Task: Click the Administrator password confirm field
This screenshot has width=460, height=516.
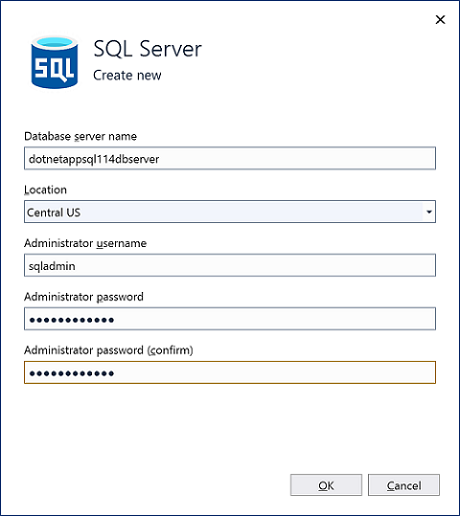Action: [230, 372]
